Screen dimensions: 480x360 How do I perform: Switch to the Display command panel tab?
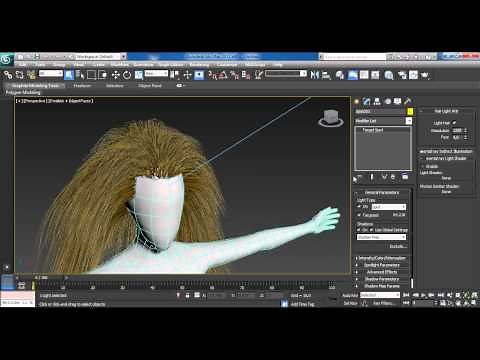click(397, 101)
